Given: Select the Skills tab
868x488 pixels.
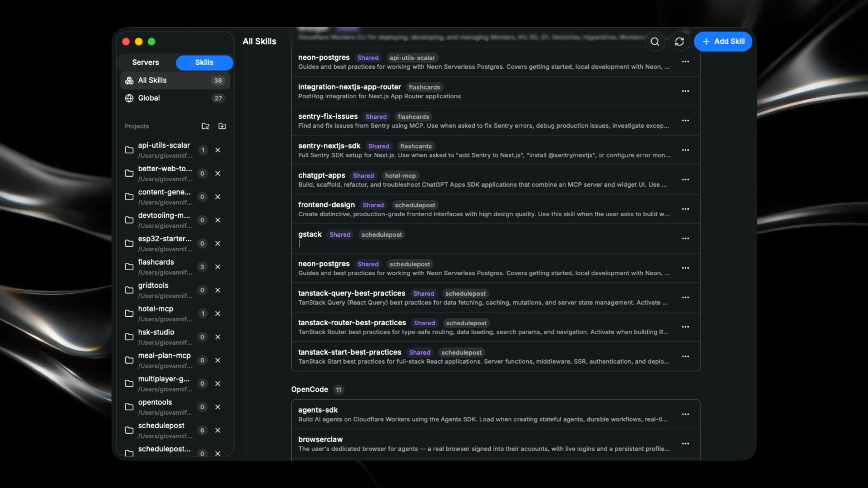Looking at the screenshot, I should tap(204, 62).
